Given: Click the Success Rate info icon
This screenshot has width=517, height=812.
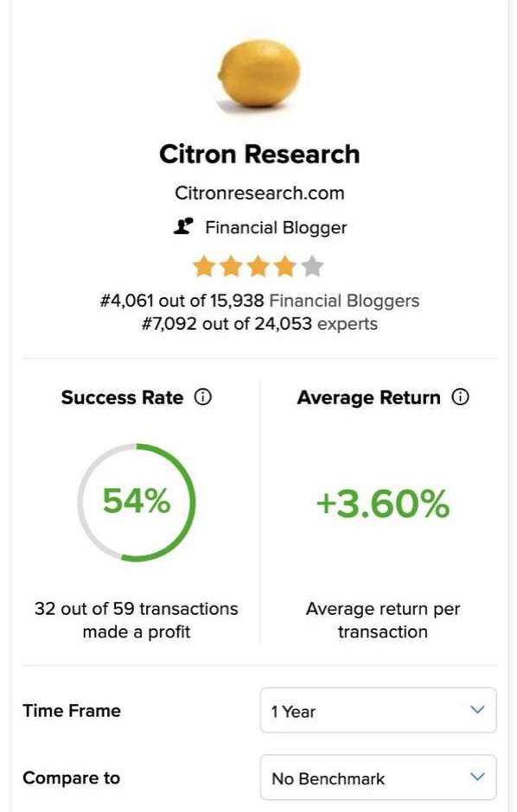Looking at the screenshot, I should coord(202,397).
